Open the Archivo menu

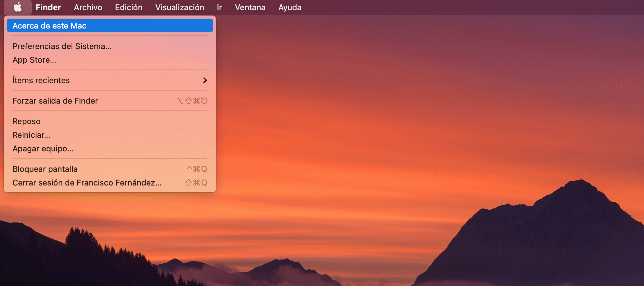(x=88, y=7)
